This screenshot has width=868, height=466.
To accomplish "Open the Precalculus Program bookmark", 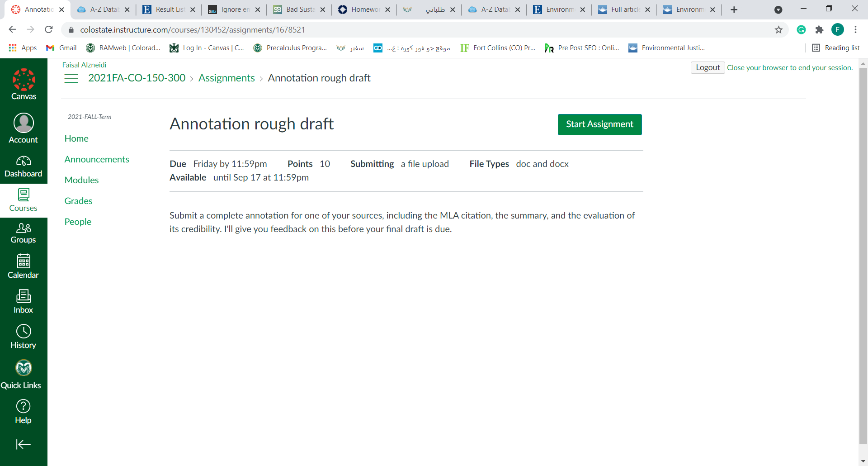I will pyautogui.click(x=290, y=48).
